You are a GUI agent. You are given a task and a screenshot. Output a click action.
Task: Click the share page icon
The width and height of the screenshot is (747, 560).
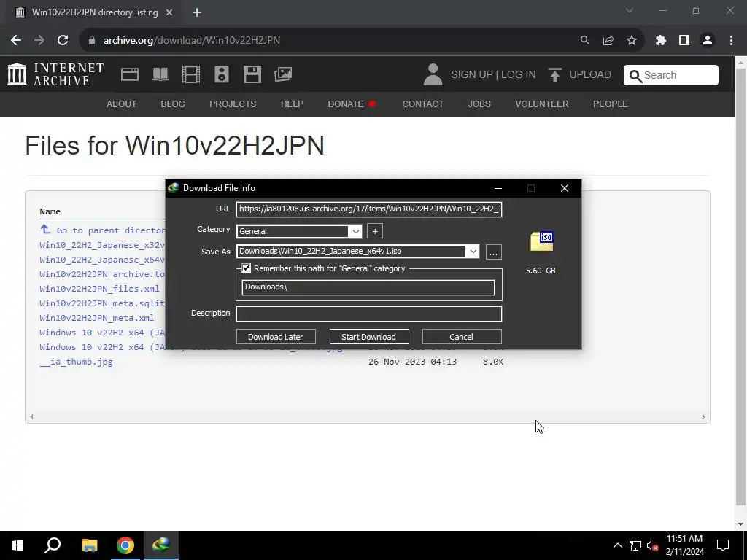point(608,41)
